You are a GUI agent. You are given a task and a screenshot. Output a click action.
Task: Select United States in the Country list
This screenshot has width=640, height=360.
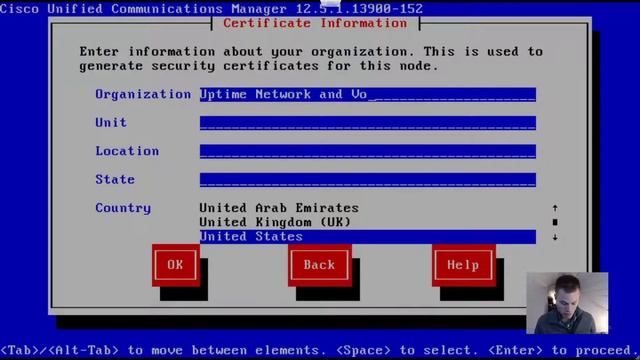[368, 237]
